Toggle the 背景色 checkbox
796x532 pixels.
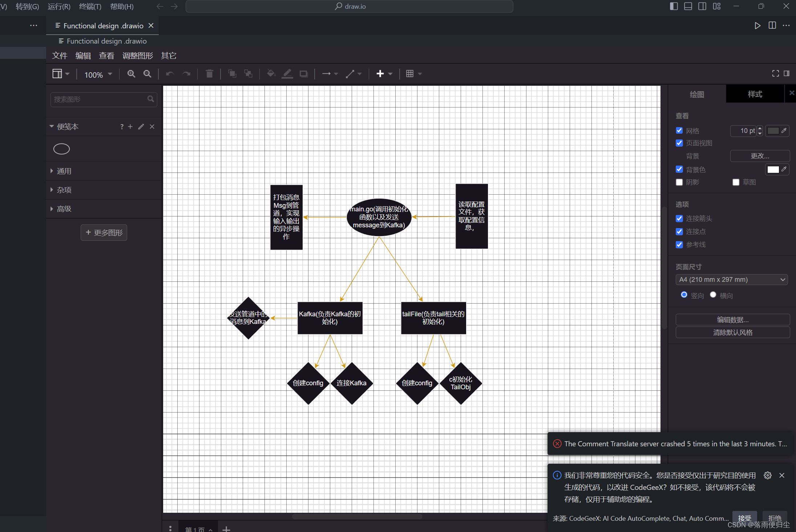coord(679,169)
